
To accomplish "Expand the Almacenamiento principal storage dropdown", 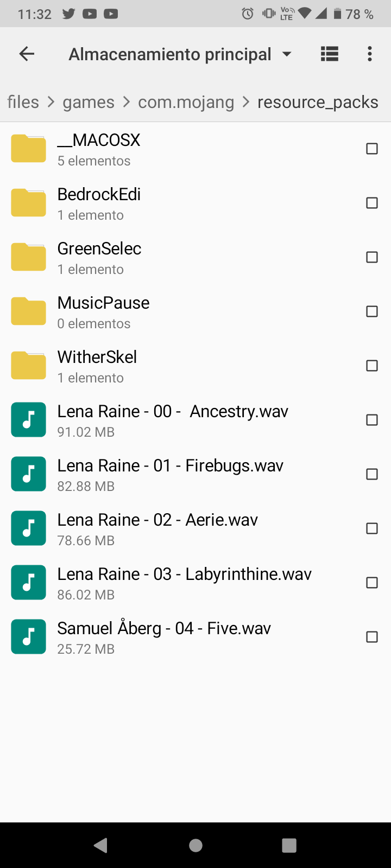I will click(287, 54).
